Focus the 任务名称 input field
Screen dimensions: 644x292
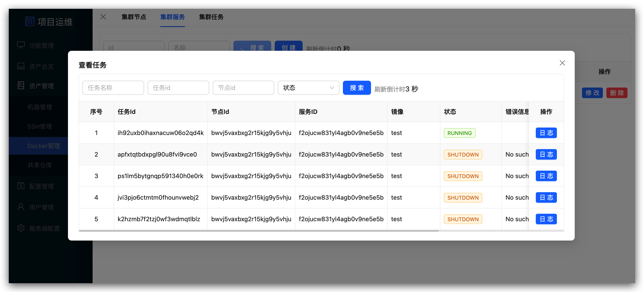click(113, 88)
